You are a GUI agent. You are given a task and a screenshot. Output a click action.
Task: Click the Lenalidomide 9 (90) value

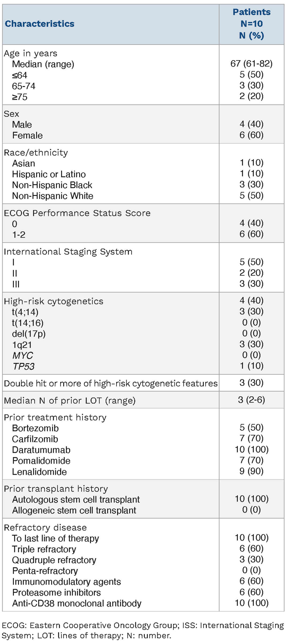click(x=251, y=471)
